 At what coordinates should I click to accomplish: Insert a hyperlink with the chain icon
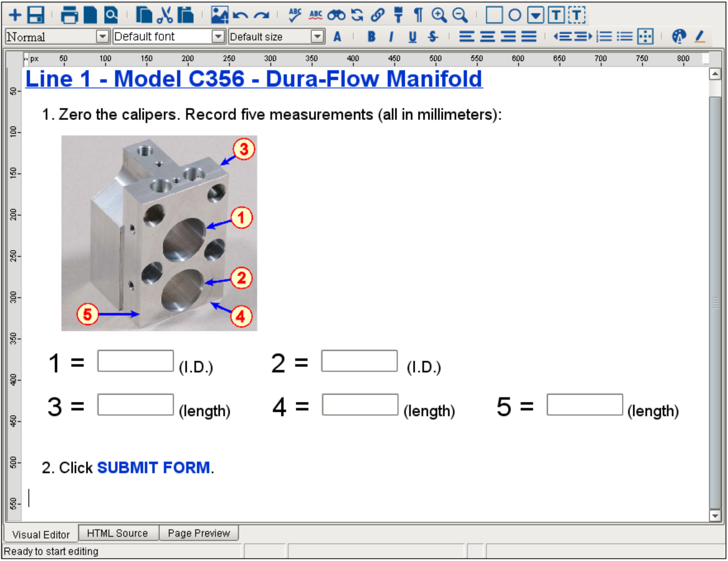(x=378, y=15)
